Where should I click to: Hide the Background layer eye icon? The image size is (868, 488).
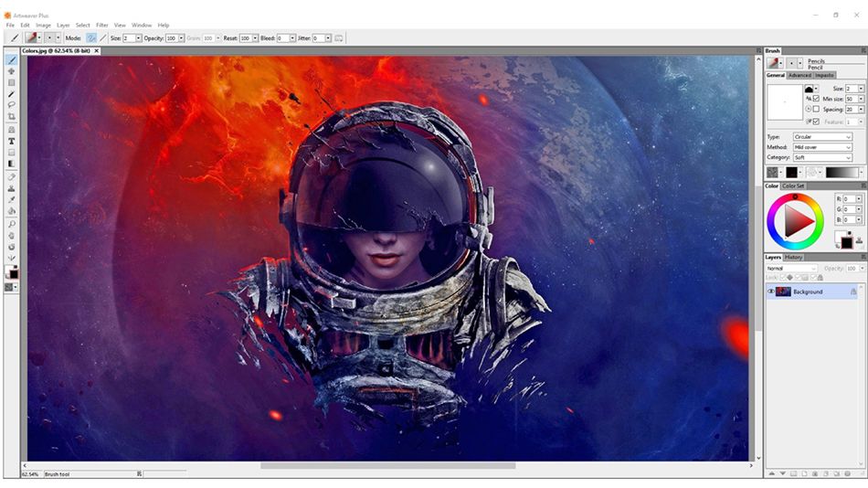tap(770, 292)
